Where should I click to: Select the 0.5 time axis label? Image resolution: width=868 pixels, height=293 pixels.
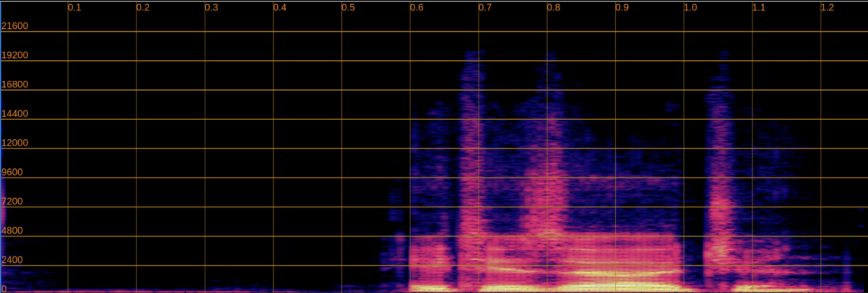pyautogui.click(x=349, y=8)
